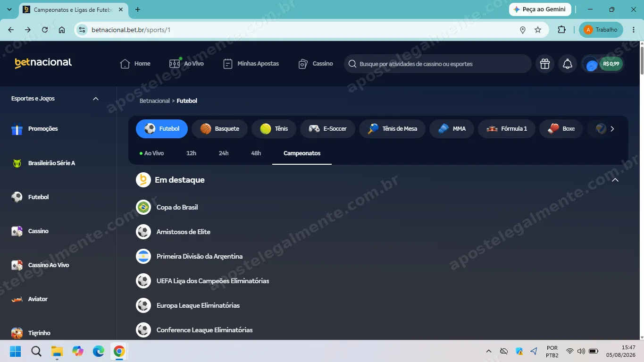Bookmark this page with star icon
The height and width of the screenshot is (362, 644).
click(x=538, y=30)
